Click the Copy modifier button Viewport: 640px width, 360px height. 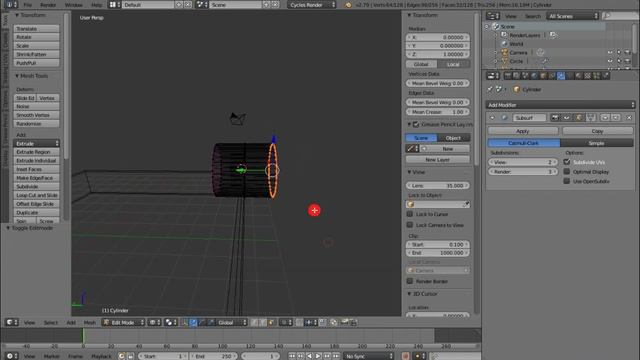coord(597,131)
